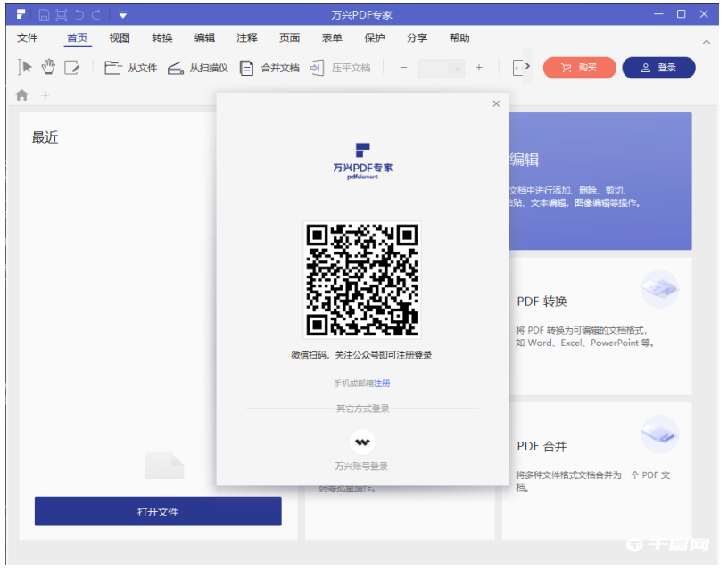
Task: Switch to the 注释 ribbon tab
Action: click(246, 37)
